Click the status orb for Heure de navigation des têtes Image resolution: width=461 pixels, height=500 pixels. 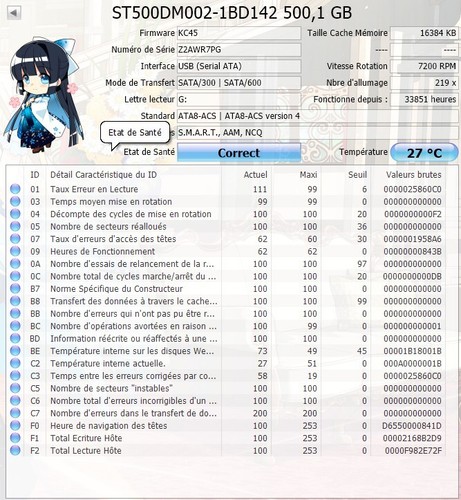coord(15,425)
